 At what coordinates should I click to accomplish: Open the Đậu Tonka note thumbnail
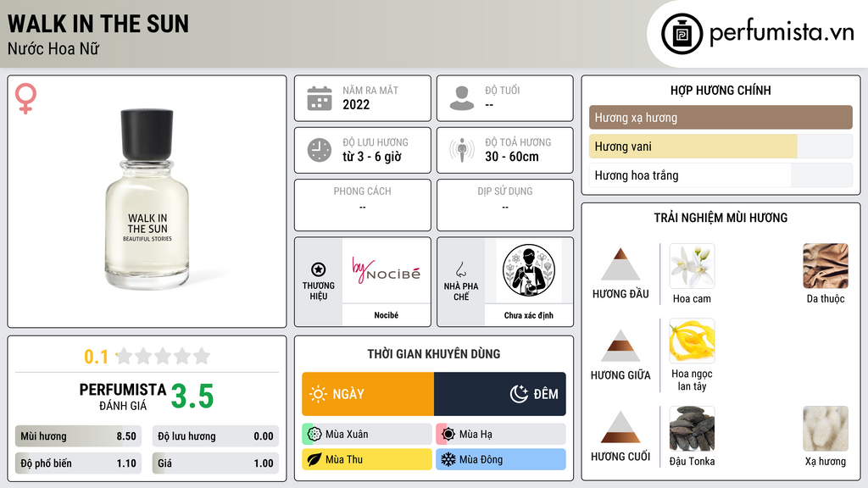[x=692, y=429]
